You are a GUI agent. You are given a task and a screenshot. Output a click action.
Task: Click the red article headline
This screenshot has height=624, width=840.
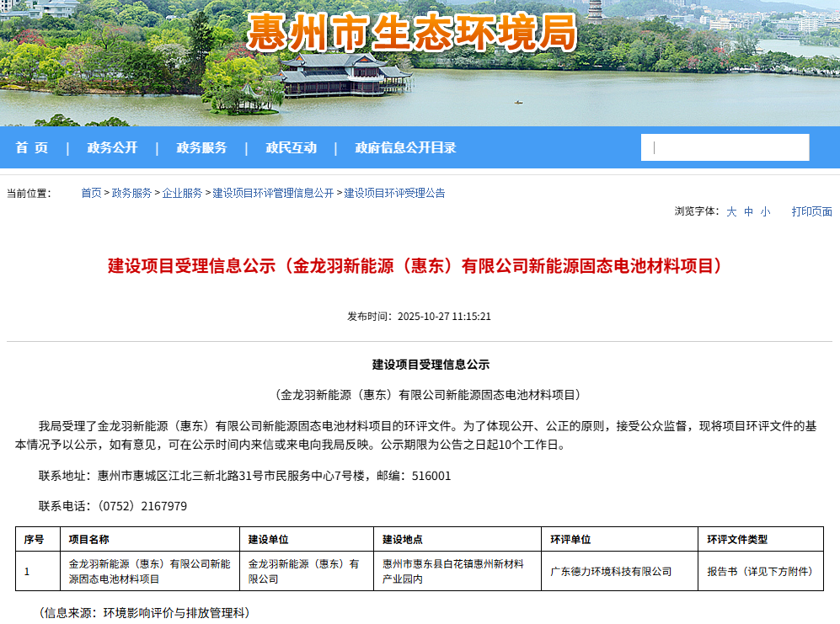click(416, 267)
